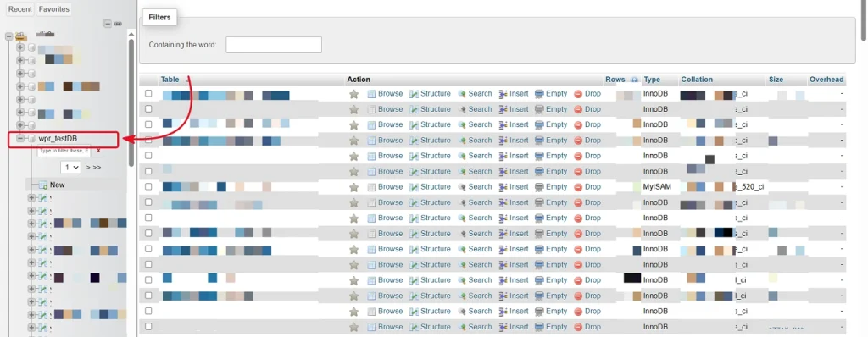Favorite the MyISAM table via its star icon

coord(353,187)
